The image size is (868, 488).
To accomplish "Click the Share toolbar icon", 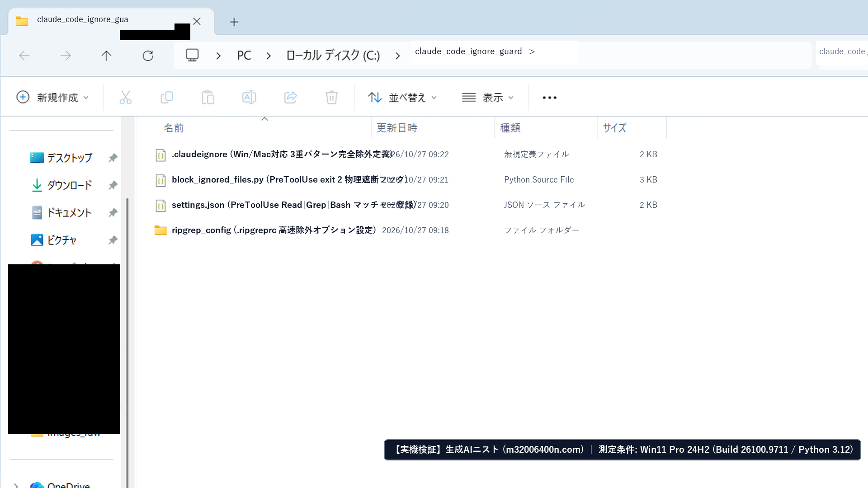I will tap(290, 97).
